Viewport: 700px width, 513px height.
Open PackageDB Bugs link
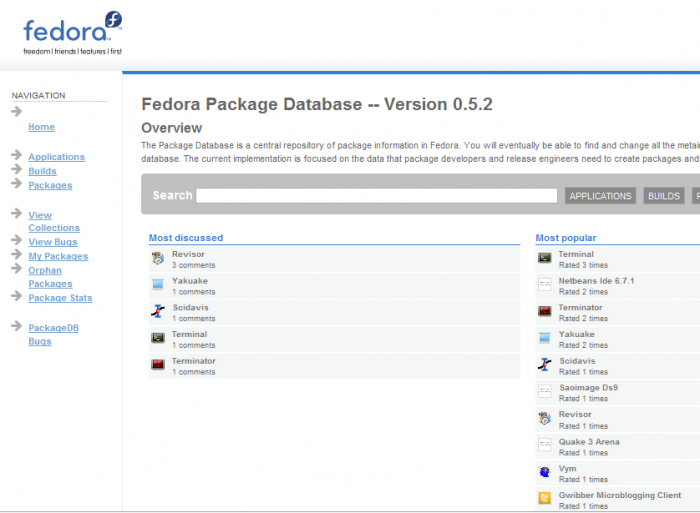coord(53,334)
